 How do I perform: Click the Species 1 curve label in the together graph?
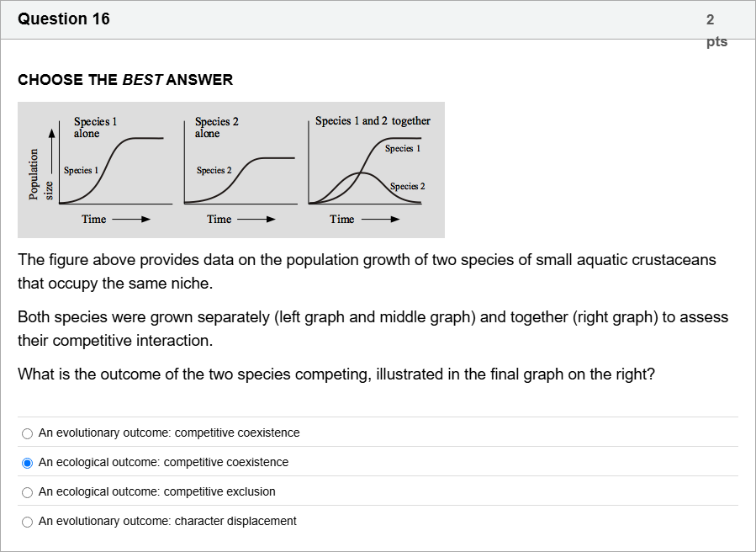tap(403, 149)
